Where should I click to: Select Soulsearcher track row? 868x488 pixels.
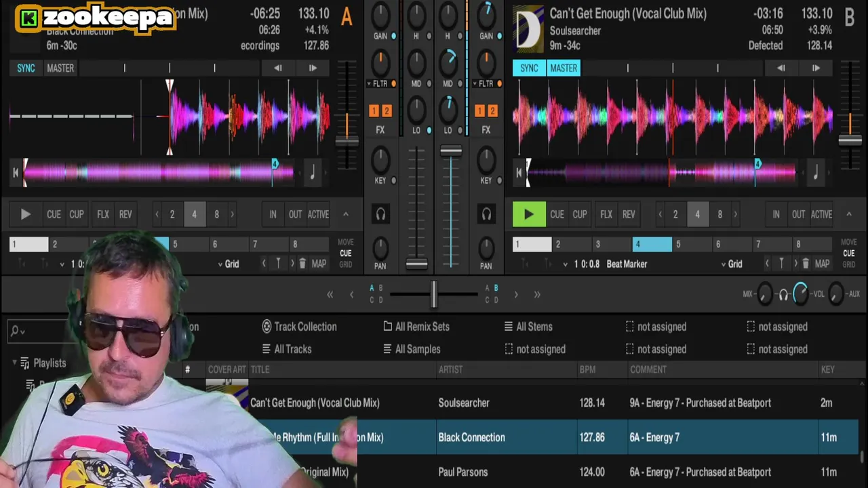pos(532,403)
